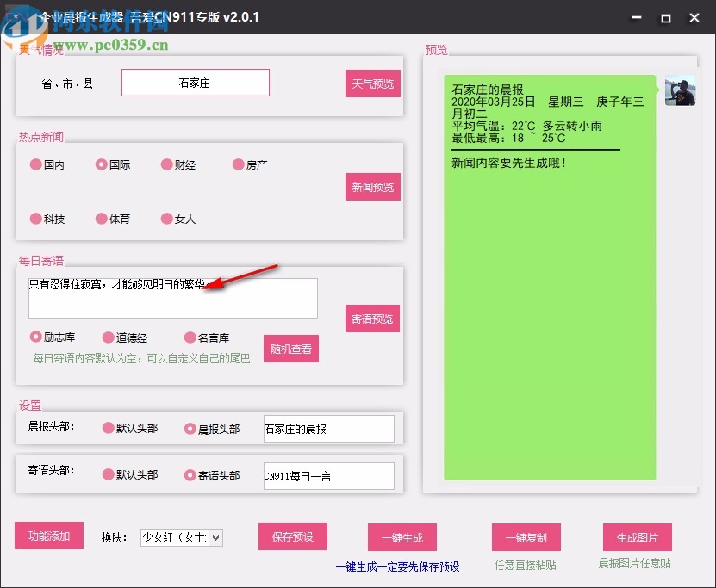Click the 功能添加 add function button
This screenshot has height=588, width=716.
tap(48, 535)
